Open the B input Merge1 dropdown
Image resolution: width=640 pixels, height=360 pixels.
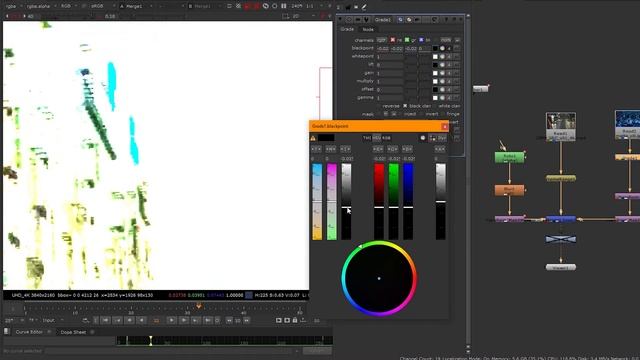(x=205, y=6)
